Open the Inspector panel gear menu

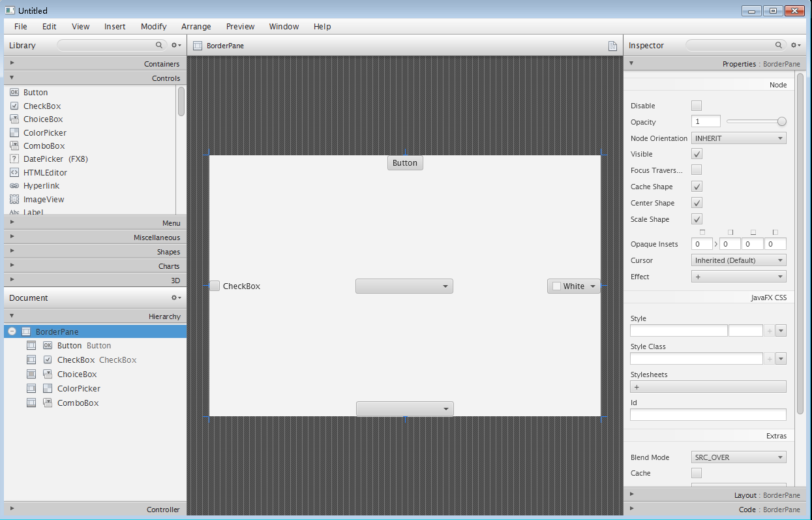click(x=795, y=45)
